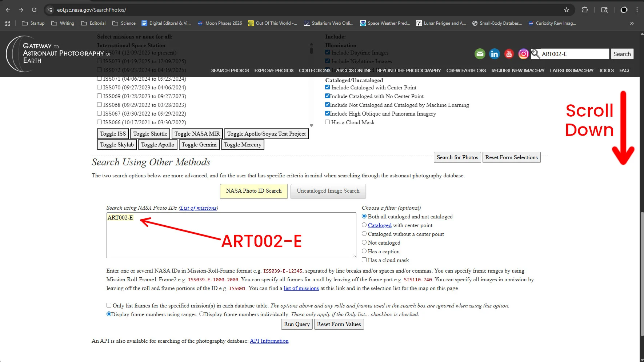This screenshot has width=644, height=362.
Task: Open the EXPLORE PHOTOS menu
Action: 274,71
